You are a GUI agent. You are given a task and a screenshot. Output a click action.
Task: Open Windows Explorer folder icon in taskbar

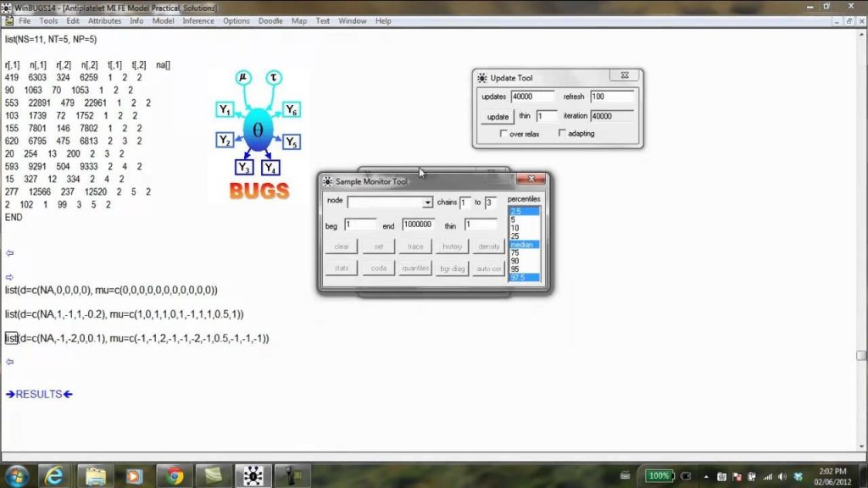tap(94, 475)
